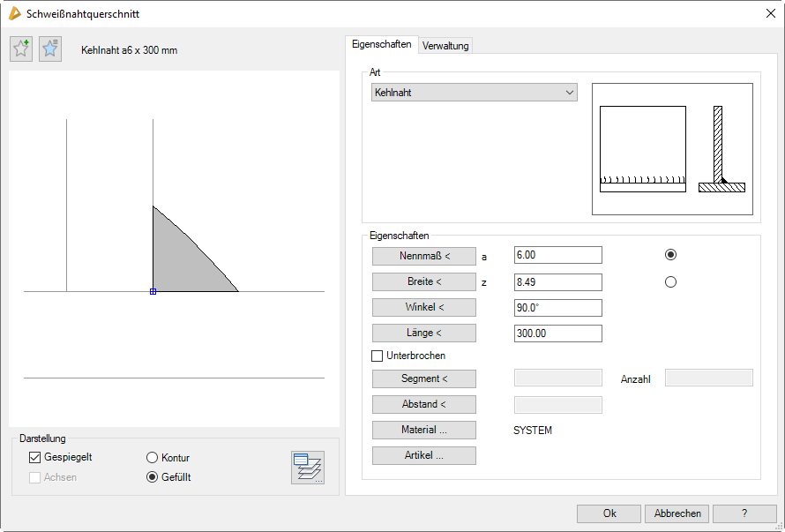Click the help question mark button
The image size is (785, 532).
click(x=744, y=513)
